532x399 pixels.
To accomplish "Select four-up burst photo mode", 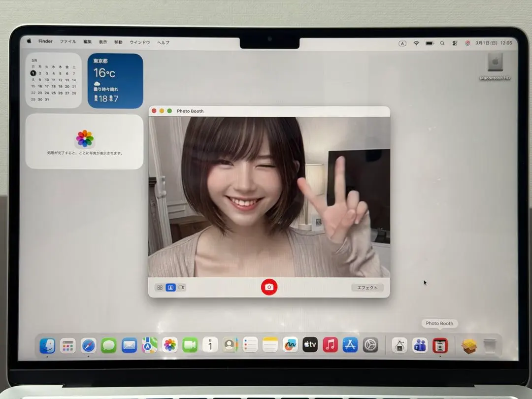I will click(x=159, y=287).
